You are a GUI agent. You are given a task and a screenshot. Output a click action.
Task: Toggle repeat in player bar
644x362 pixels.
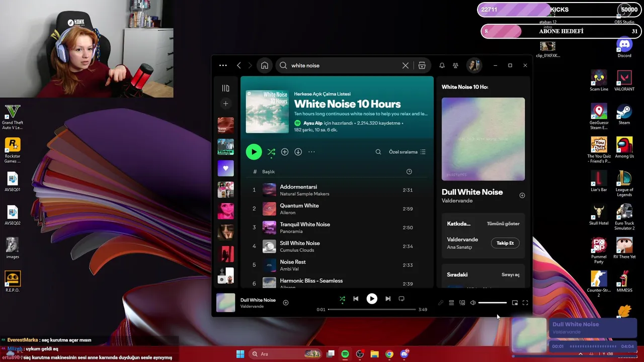pyautogui.click(x=401, y=299)
